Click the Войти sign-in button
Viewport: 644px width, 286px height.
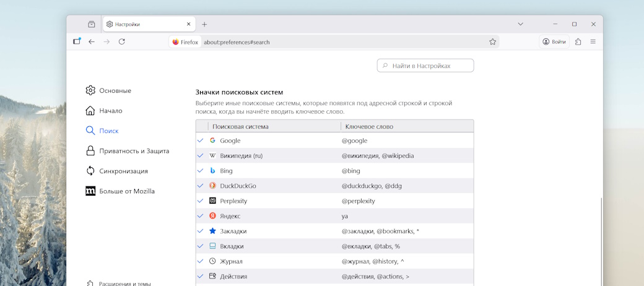point(554,41)
